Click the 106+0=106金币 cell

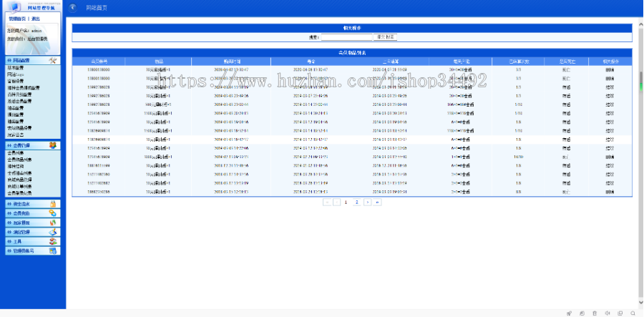460,104
